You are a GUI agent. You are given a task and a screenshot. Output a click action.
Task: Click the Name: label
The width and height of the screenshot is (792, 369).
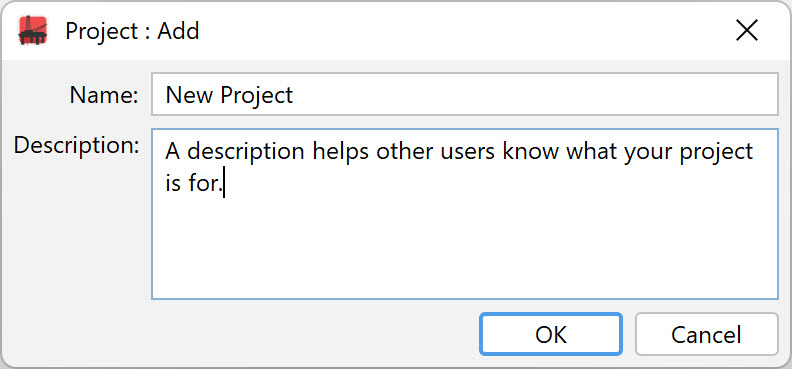pos(104,95)
